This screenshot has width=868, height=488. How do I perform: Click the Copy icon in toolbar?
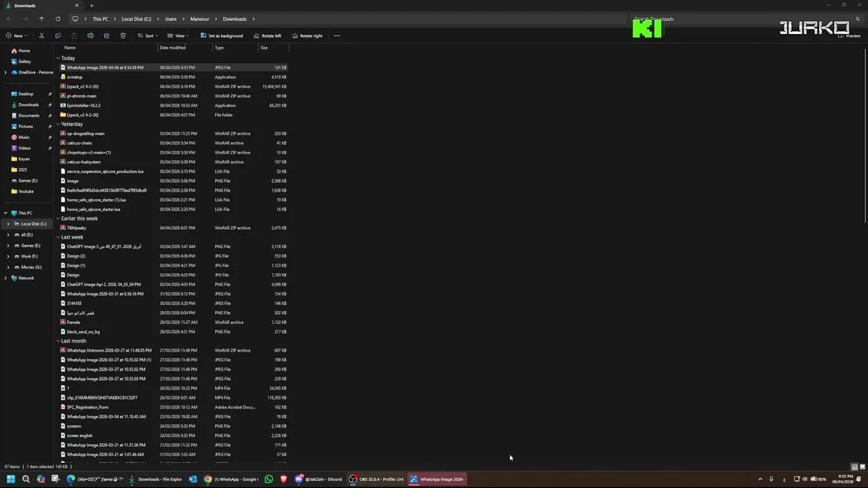pyautogui.click(x=58, y=36)
